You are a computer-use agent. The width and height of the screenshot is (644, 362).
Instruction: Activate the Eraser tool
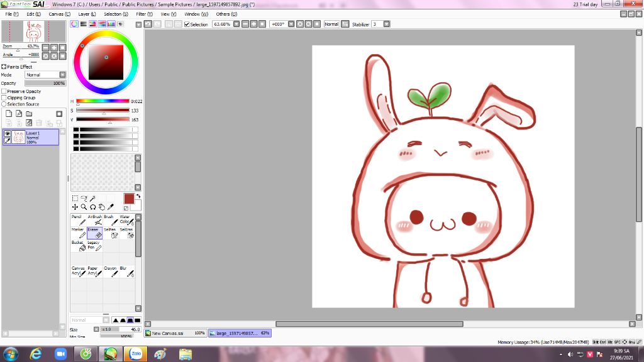tap(94, 233)
